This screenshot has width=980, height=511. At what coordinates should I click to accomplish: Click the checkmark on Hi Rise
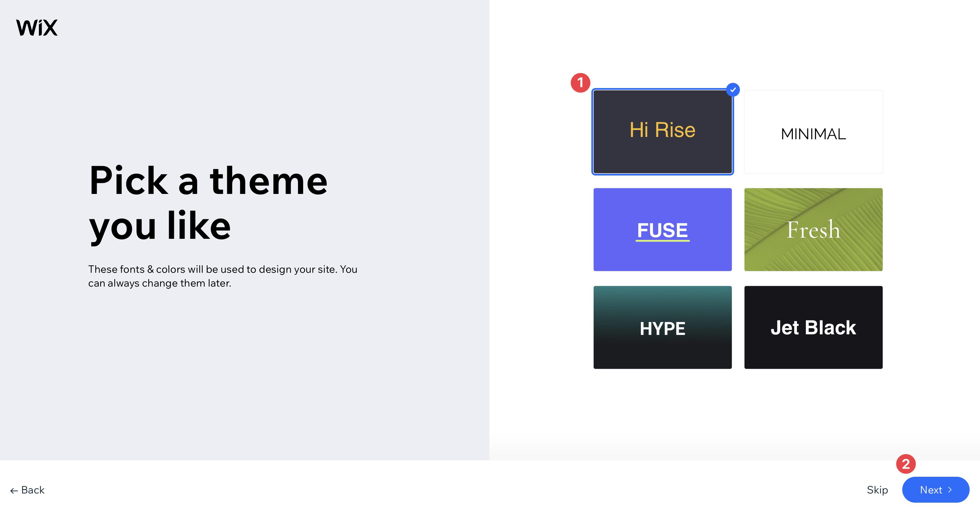point(733,89)
